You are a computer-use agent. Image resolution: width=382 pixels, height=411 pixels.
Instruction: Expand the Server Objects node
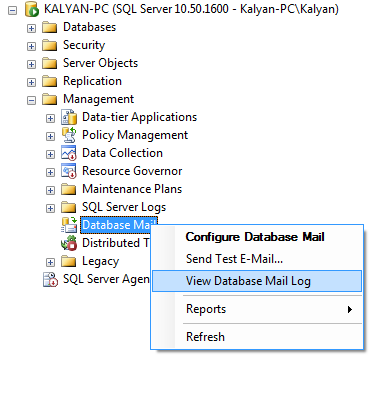click(x=31, y=65)
